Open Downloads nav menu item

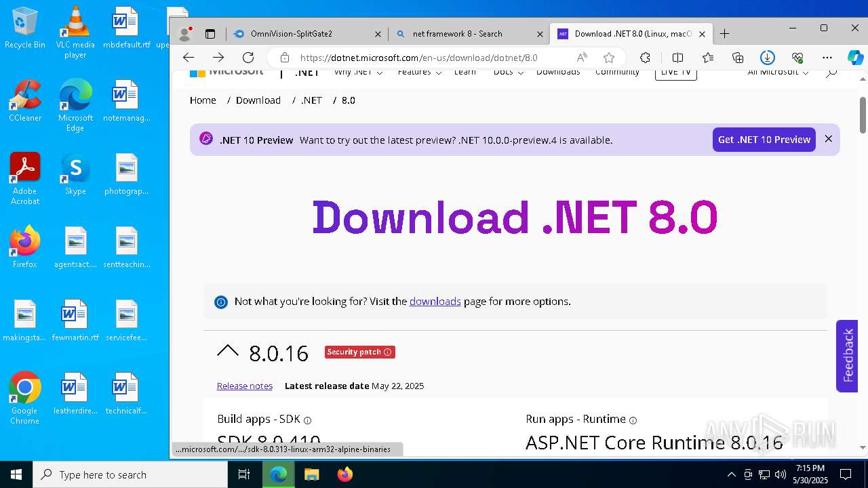tap(558, 72)
